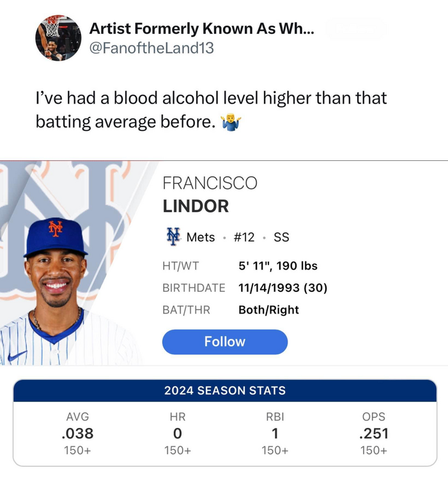Tap the OPS .251 stat cell

(373, 434)
